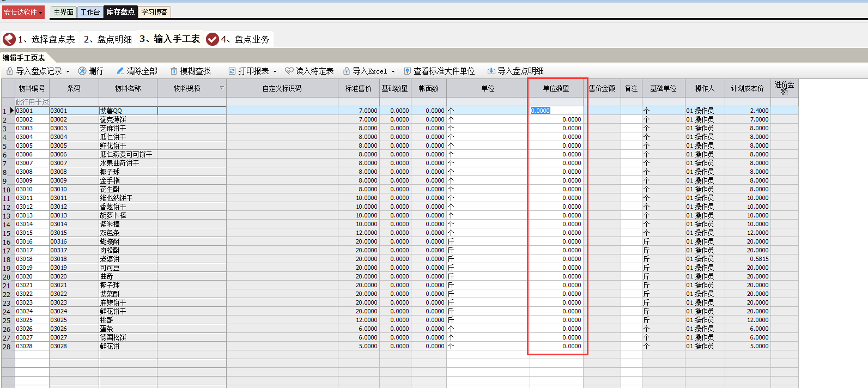Select the 蝴蝶酥 name cell
The height and width of the screenshot is (388, 868).
[x=128, y=241]
